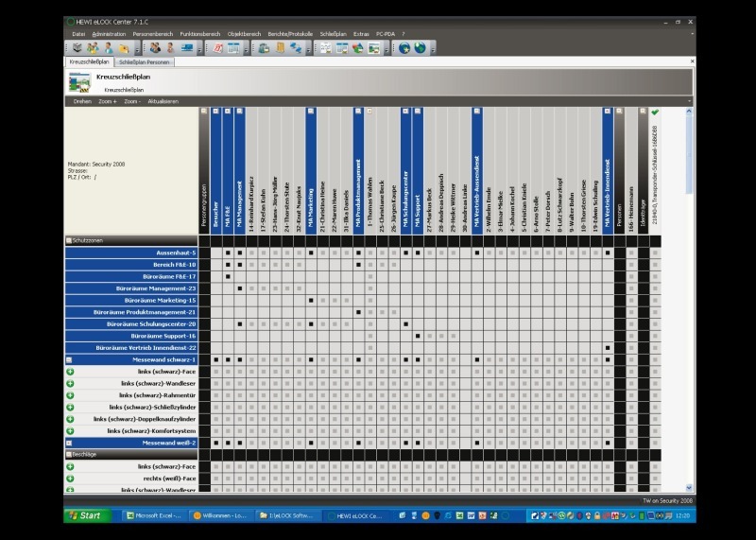Switch to the Willkommen taskbar window
Screen dimensions: 756x540
click(221, 515)
